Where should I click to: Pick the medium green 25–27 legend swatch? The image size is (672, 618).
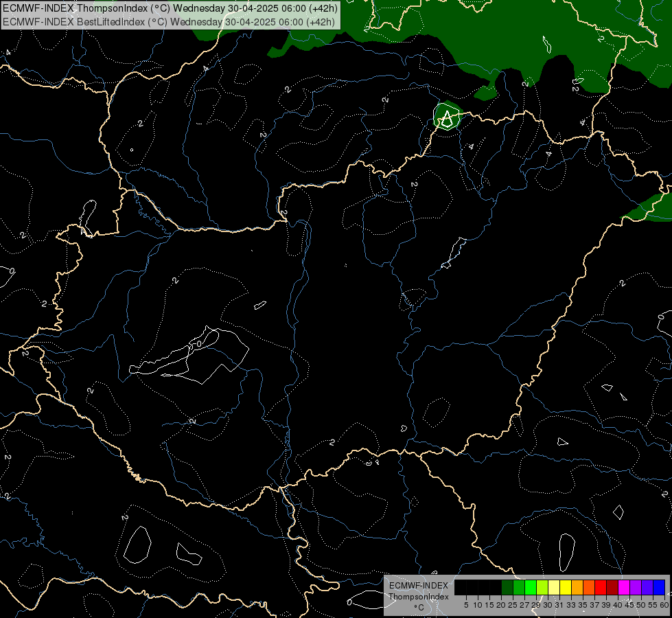[519, 588]
